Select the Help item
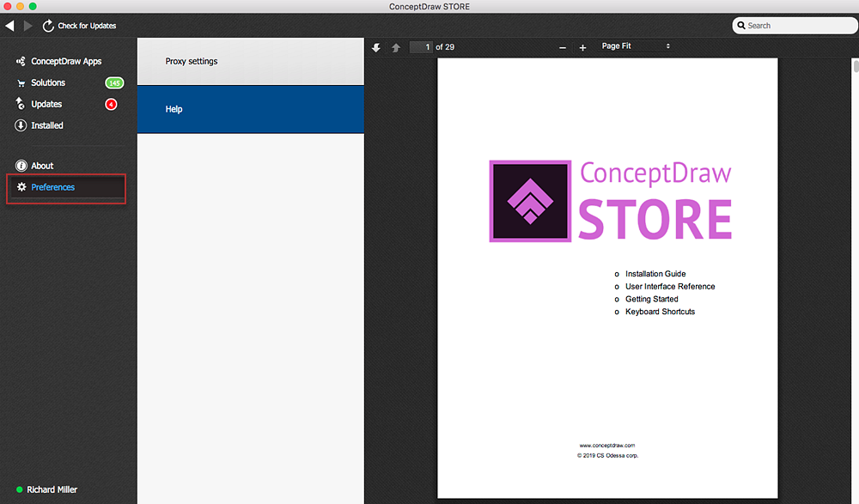The width and height of the screenshot is (859, 504). point(250,109)
